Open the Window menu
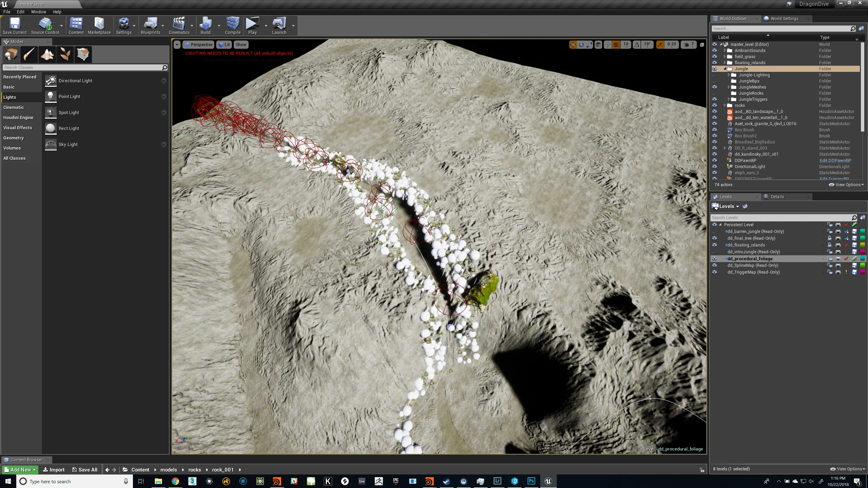The width and height of the screenshot is (868, 488). click(x=38, y=12)
